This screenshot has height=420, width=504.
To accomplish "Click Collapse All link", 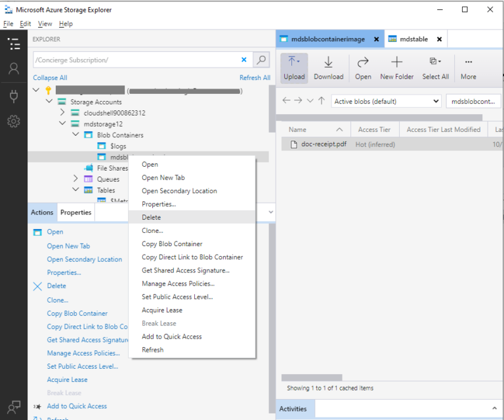I will click(50, 78).
